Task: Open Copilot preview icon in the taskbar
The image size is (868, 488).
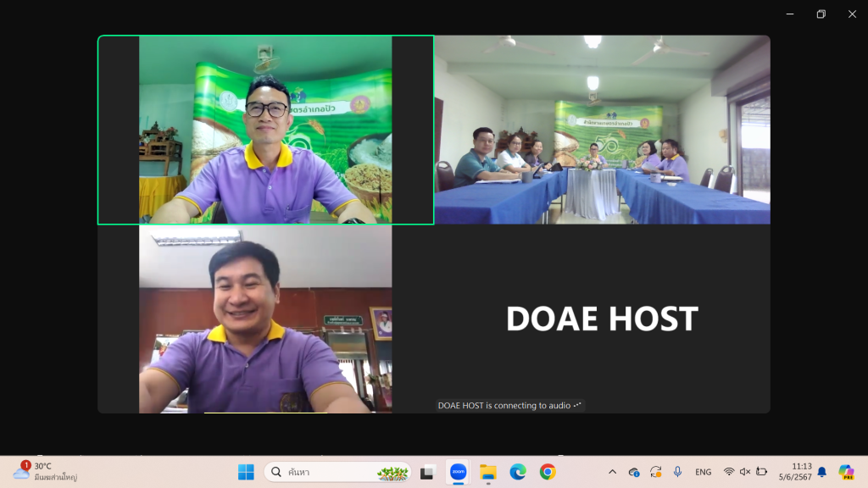Action: (x=845, y=472)
